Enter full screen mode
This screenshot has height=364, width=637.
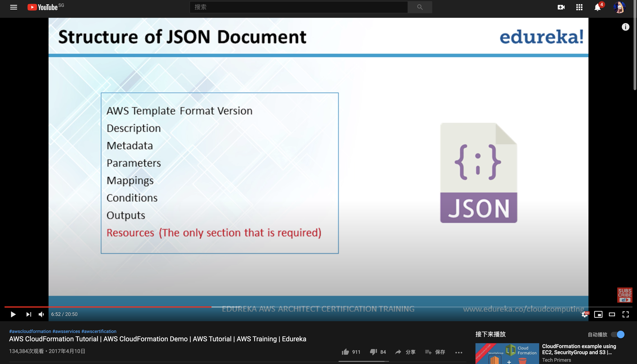625,314
